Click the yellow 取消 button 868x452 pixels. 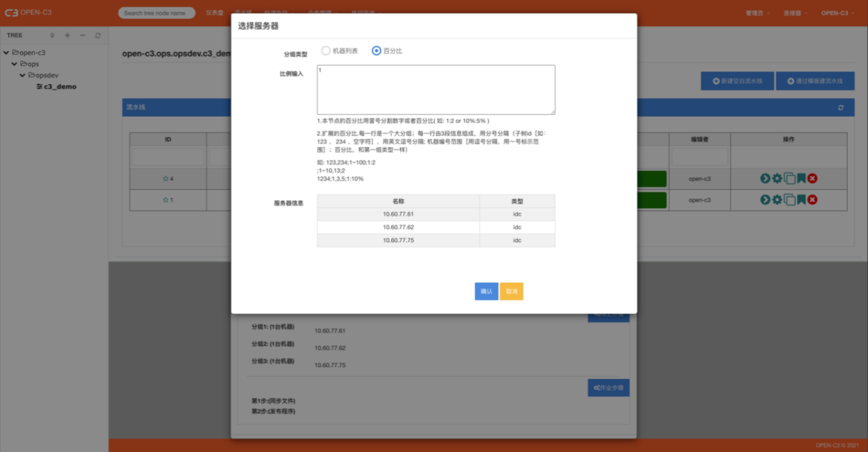[x=511, y=291]
